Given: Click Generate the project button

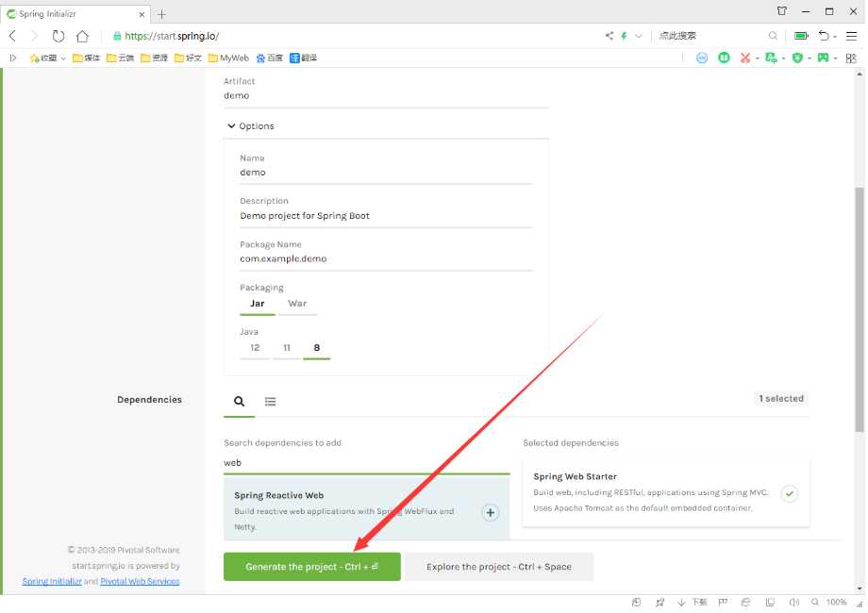Looking at the screenshot, I should click(312, 567).
